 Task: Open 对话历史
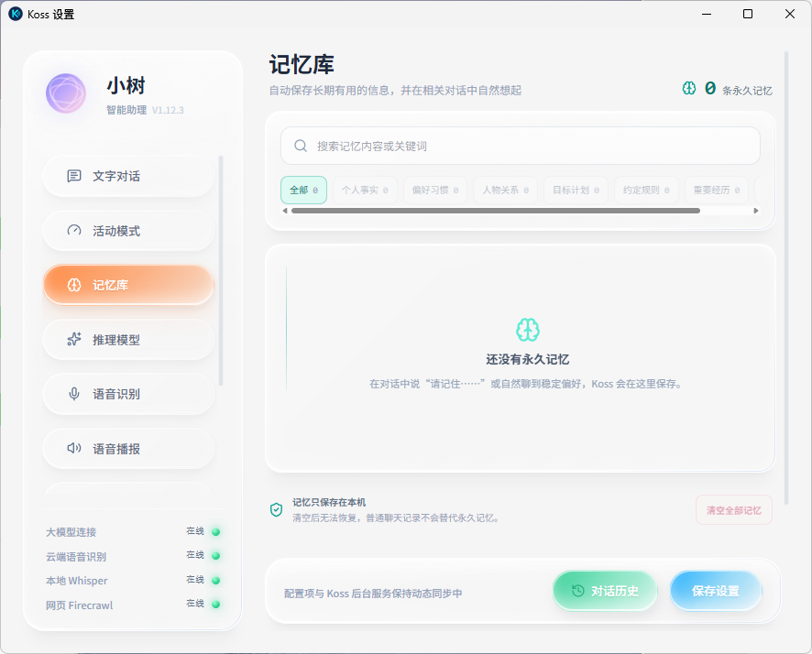[605, 591]
